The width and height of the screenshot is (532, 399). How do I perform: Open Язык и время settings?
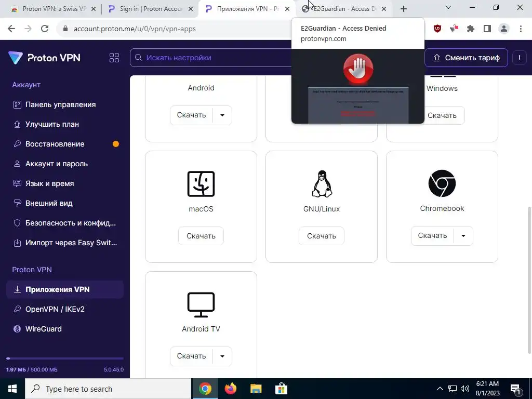point(65,183)
